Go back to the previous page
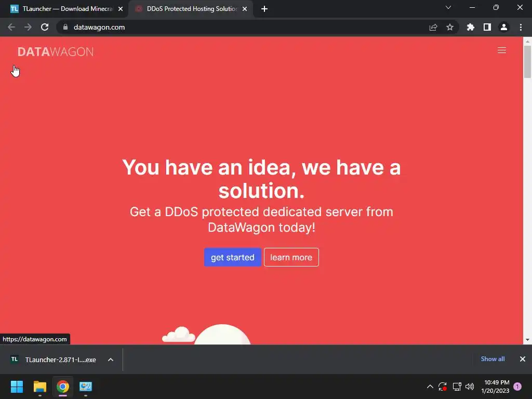Image resolution: width=532 pixels, height=399 pixels. pos(11,27)
